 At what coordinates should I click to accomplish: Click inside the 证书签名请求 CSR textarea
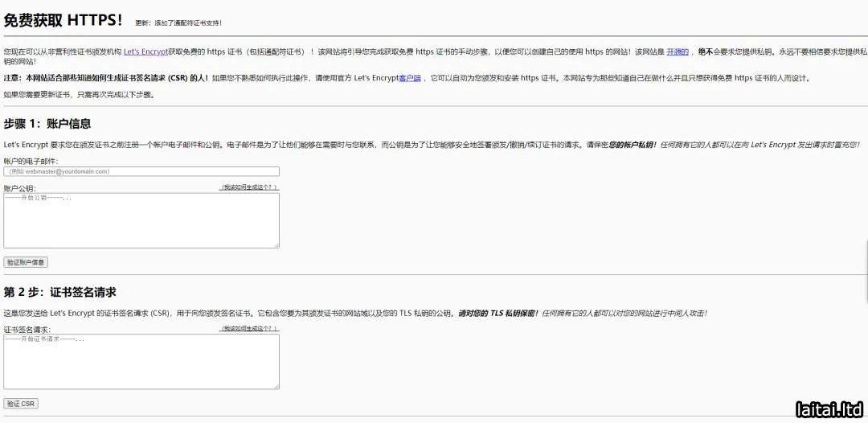pyautogui.click(x=141, y=361)
